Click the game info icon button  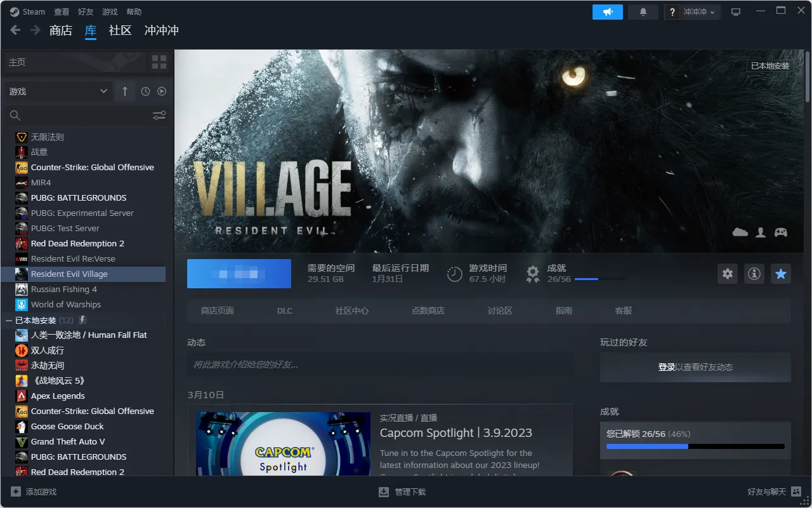[x=754, y=274]
